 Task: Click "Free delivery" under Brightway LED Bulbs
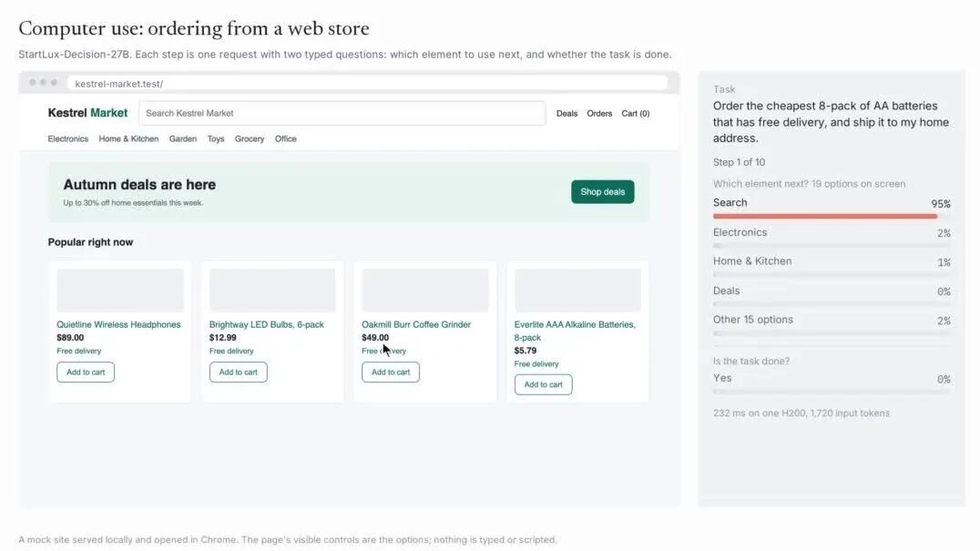[x=231, y=351]
